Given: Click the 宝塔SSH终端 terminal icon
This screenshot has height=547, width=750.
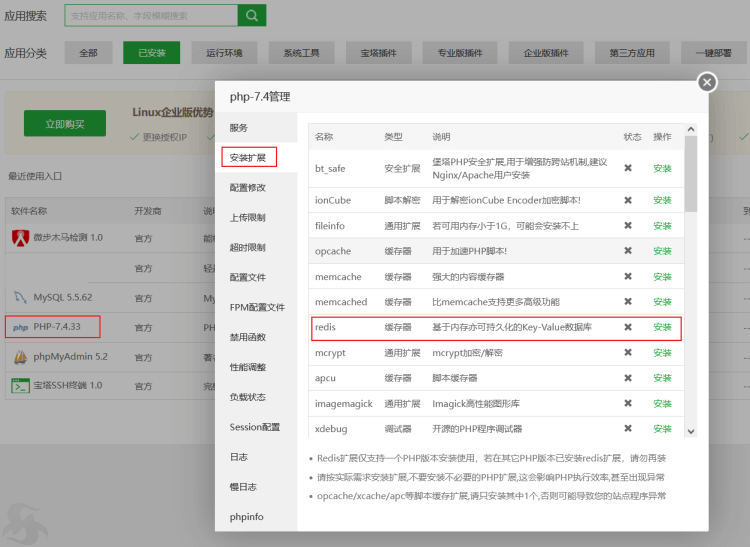Looking at the screenshot, I should 20,385.
